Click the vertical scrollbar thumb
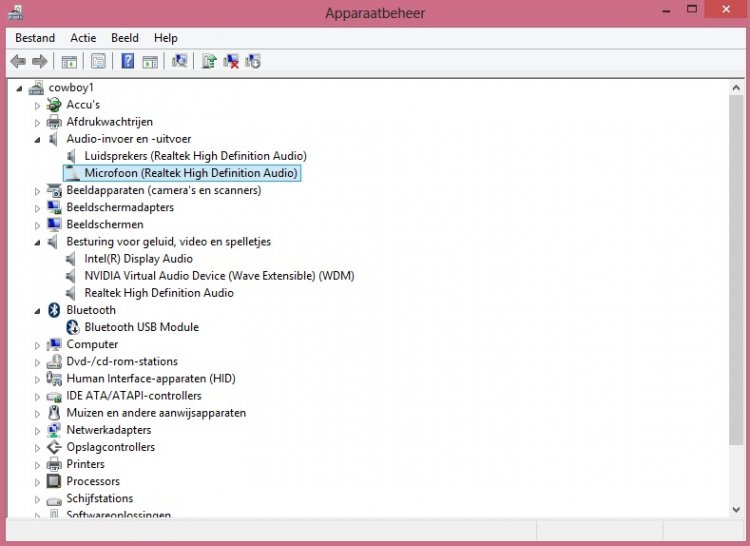Viewport: 750px width, 546px height. (736, 270)
